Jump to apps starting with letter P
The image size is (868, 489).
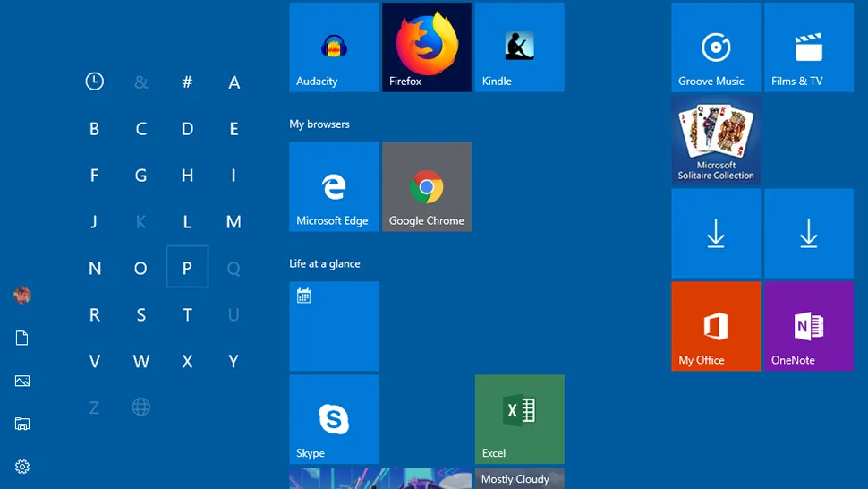pyautogui.click(x=187, y=268)
